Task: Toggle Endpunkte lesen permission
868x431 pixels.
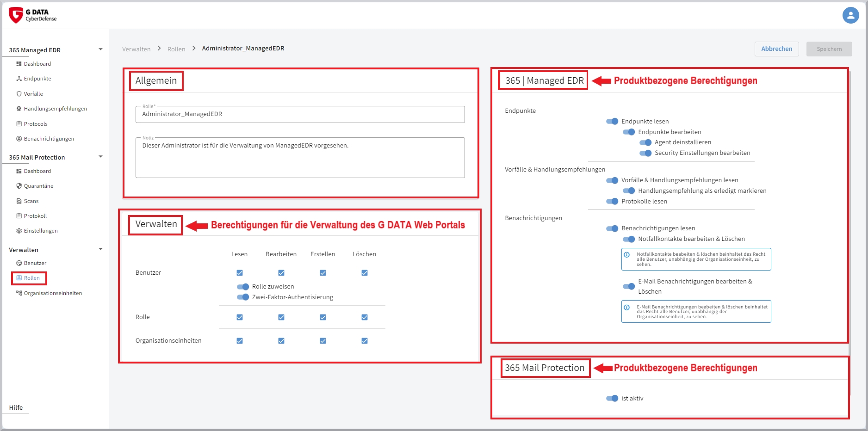Action: (612, 121)
